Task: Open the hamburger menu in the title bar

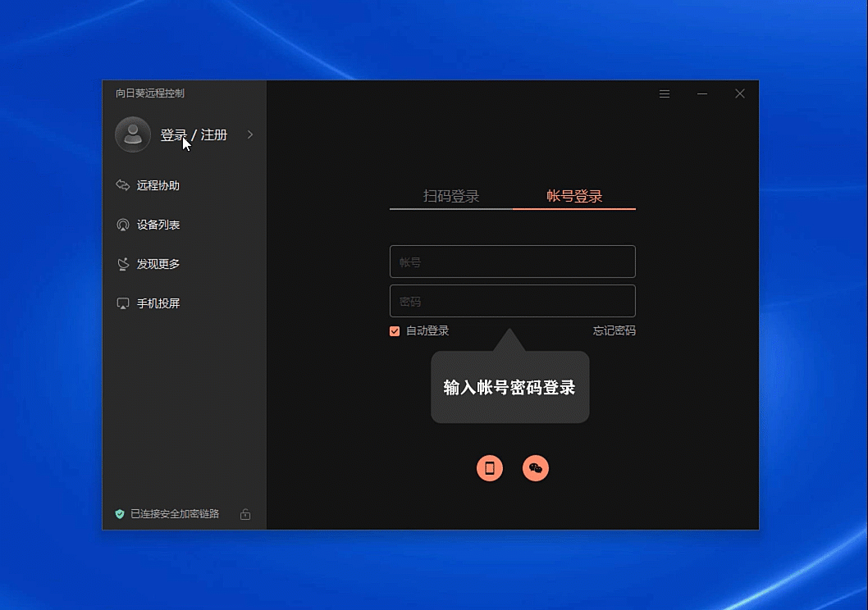Action: tap(665, 94)
